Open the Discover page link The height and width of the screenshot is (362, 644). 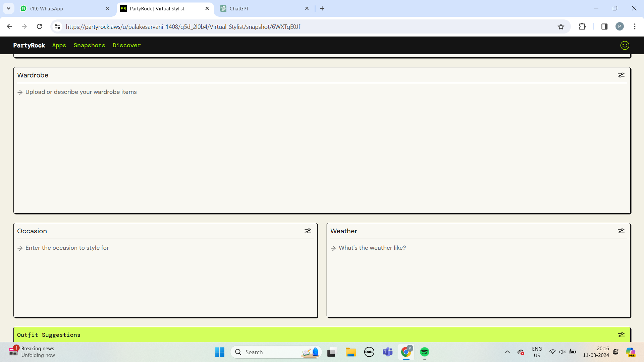(x=126, y=45)
